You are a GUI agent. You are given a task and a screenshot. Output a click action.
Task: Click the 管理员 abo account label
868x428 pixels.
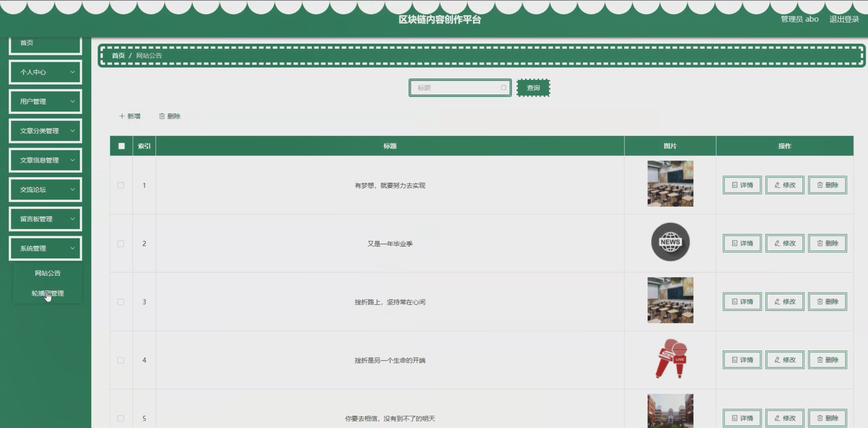pos(800,19)
